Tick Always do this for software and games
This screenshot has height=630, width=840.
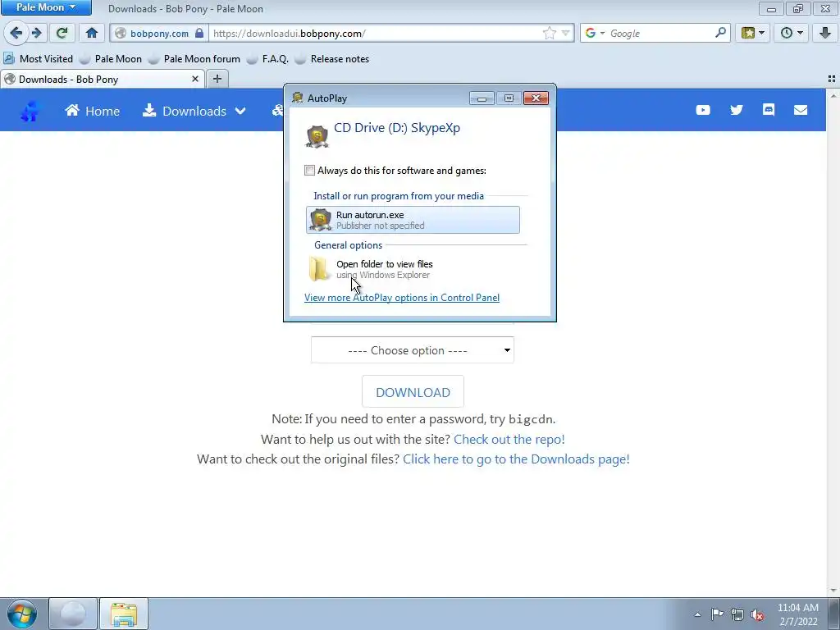pos(309,171)
